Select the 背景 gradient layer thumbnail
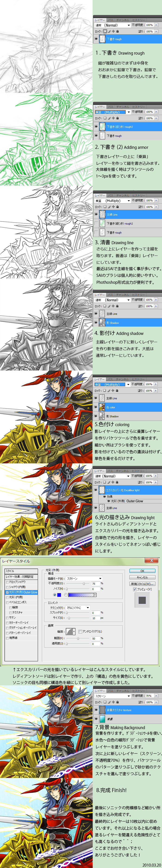The image size is (162, 868). (x=102, y=719)
